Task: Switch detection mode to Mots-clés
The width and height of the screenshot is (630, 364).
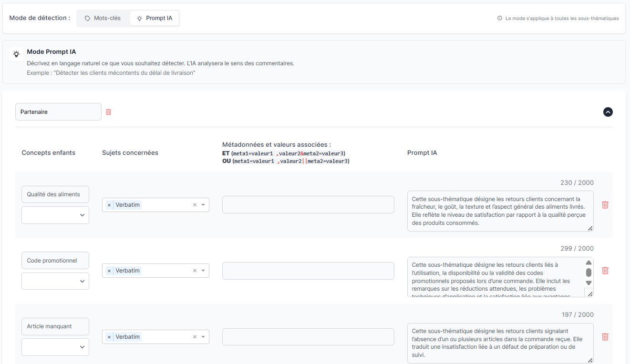Action: pyautogui.click(x=103, y=18)
